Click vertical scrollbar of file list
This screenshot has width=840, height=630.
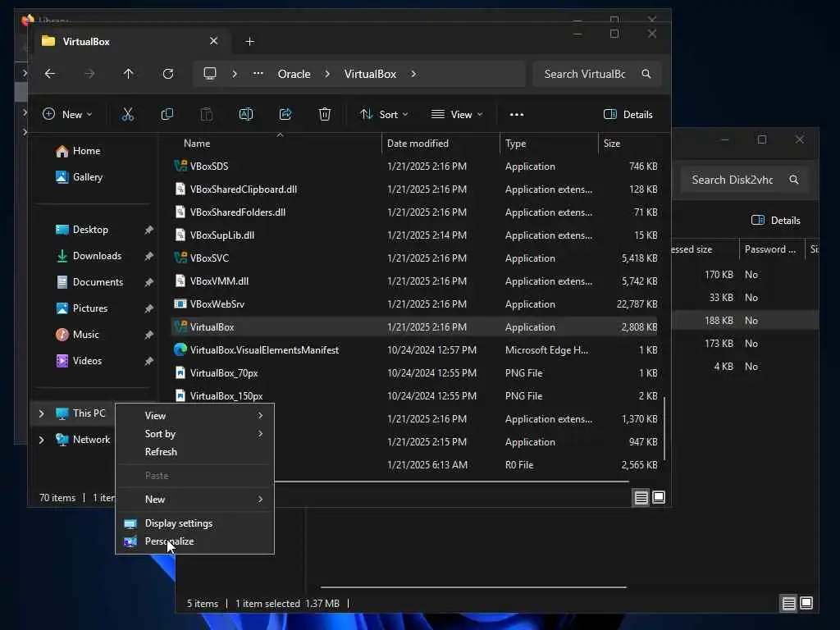click(x=664, y=428)
